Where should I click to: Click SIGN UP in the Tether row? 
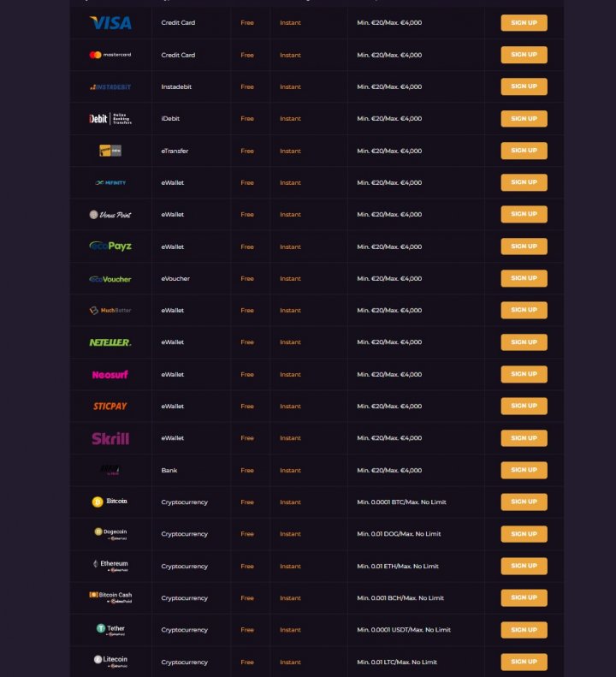[524, 630]
